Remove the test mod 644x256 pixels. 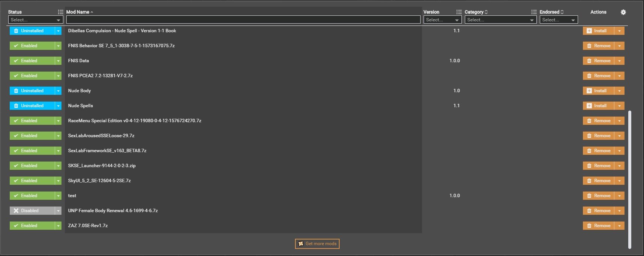(598, 196)
